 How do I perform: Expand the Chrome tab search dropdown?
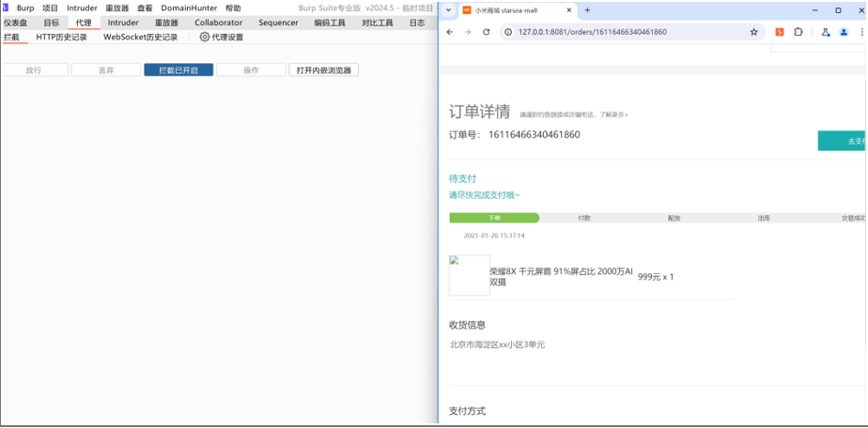449,10
